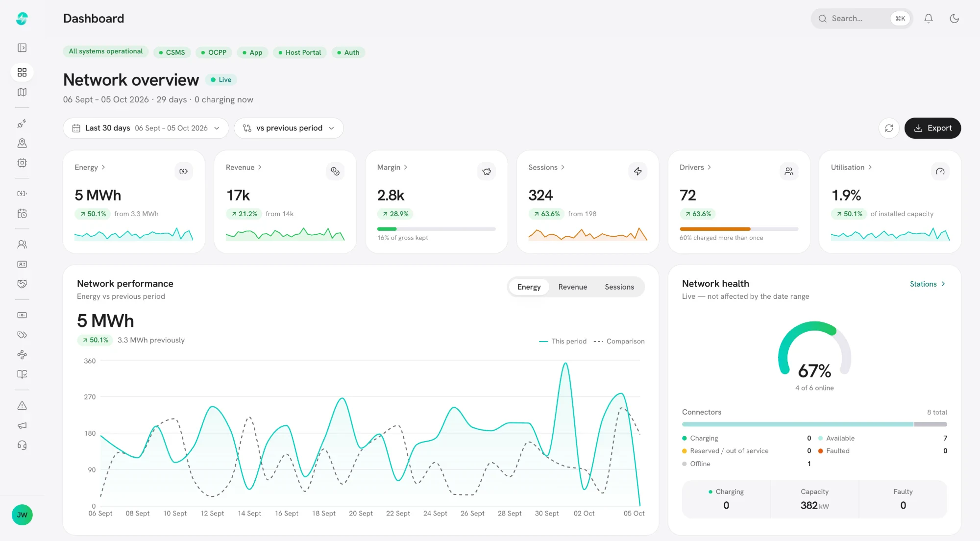The image size is (980, 541).
Task: Click the Export button
Action: [x=932, y=128]
